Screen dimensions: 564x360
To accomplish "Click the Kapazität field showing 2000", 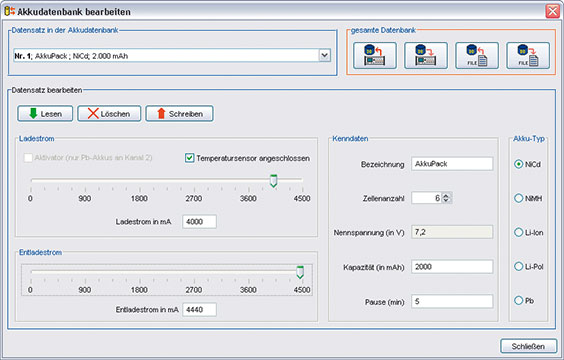I will tap(452, 266).
